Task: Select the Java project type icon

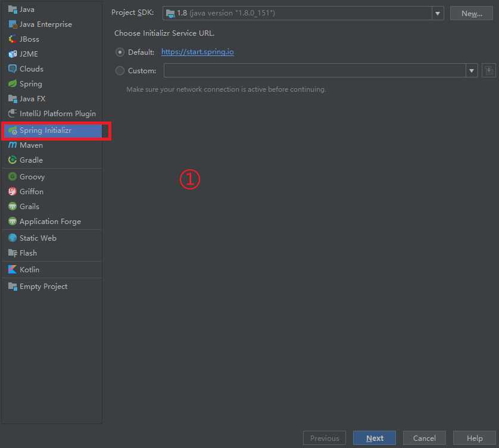Action: 13,10
